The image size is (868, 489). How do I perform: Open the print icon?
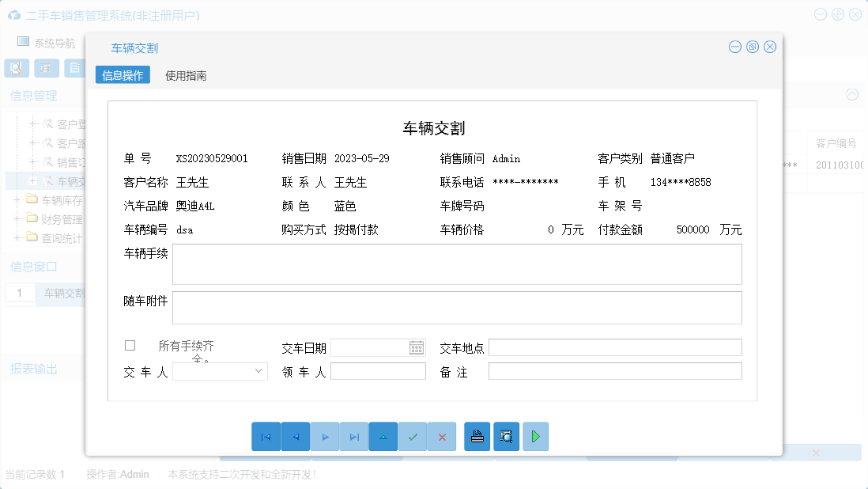tap(477, 436)
